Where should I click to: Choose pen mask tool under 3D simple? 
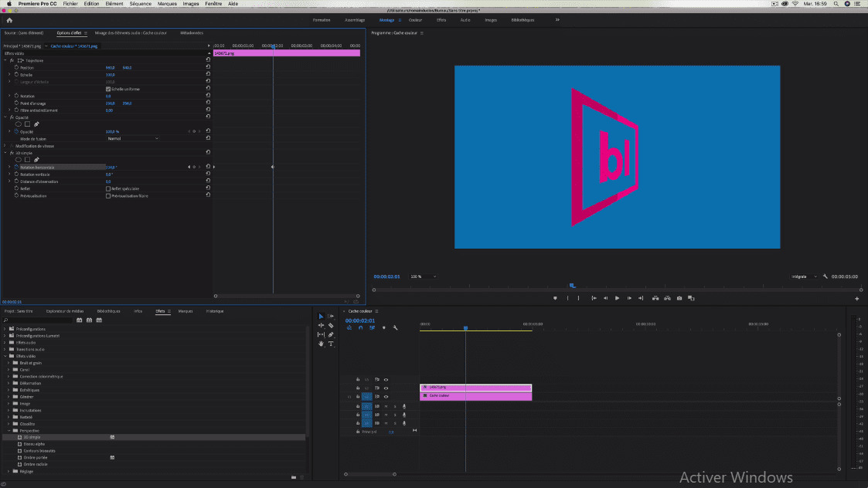tap(36, 160)
